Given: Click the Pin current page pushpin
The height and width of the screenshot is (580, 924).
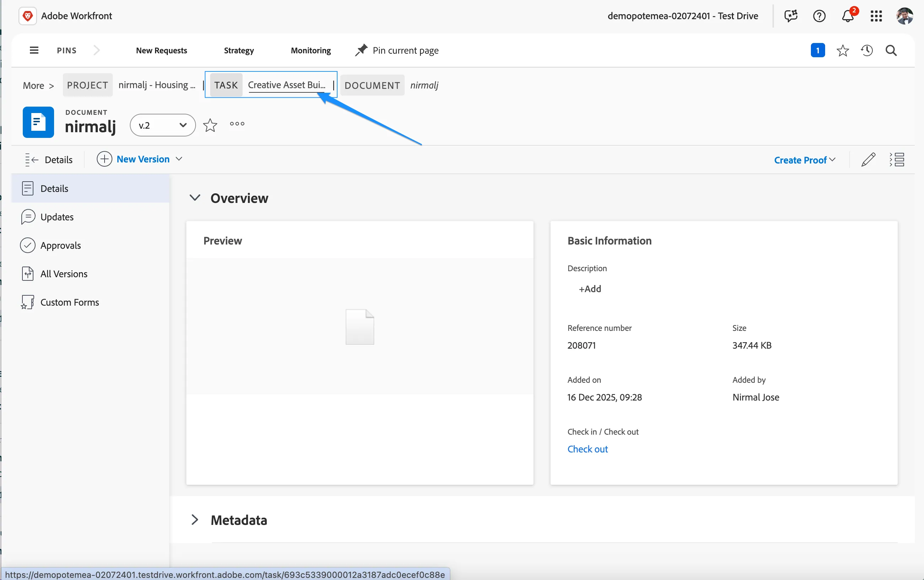Looking at the screenshot, I should point(361,50).
